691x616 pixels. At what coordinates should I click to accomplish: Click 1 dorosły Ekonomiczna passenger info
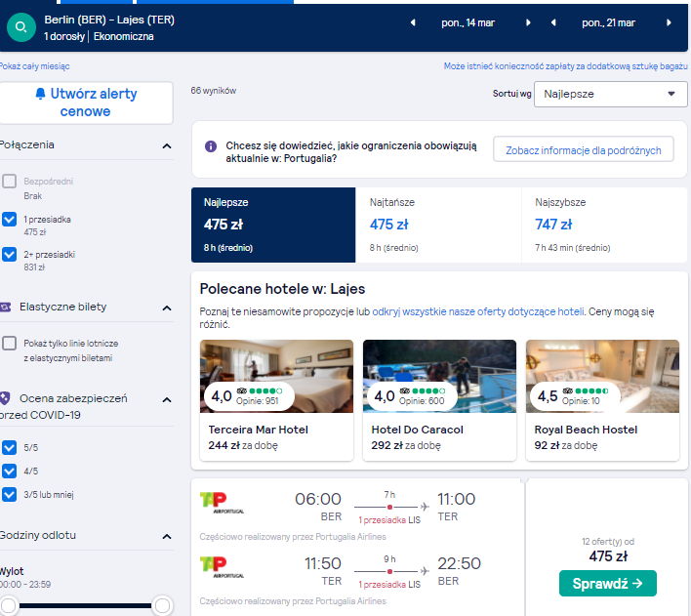(x=99, y=36)
